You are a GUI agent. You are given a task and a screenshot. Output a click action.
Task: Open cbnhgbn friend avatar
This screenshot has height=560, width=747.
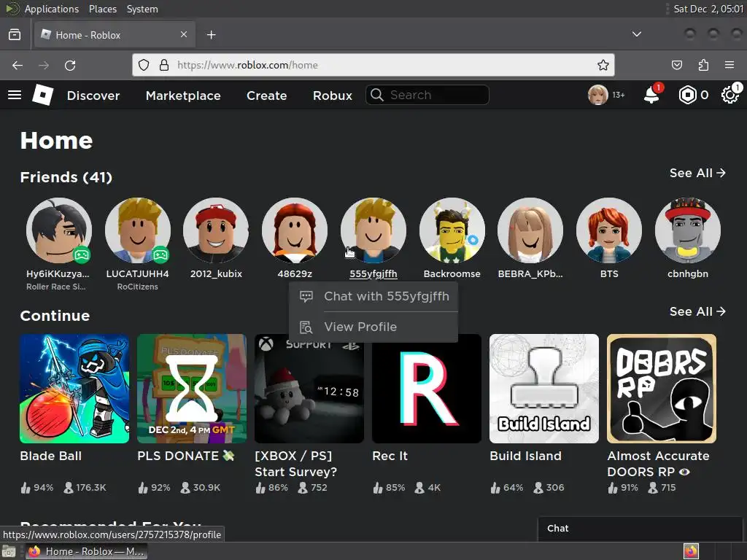coord(688,230)
